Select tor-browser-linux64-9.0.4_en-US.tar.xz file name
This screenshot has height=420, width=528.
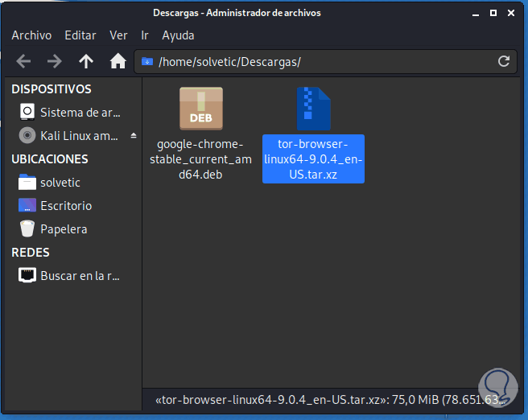[314, 159]
